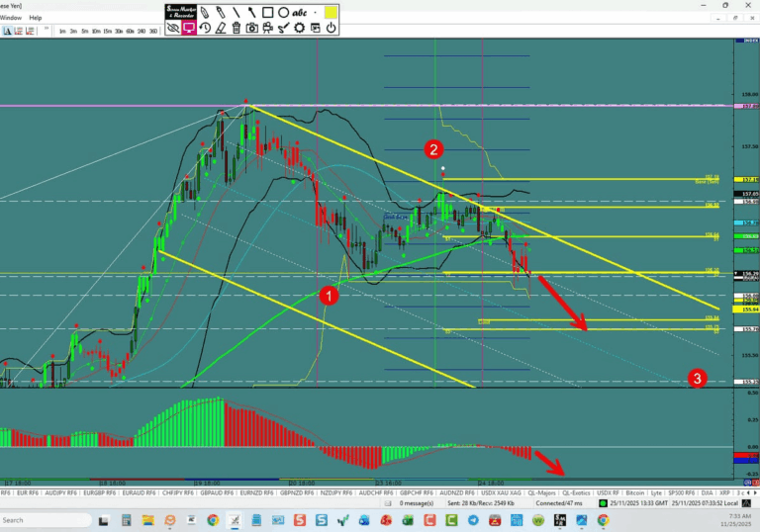Screen dimensions: 760x532
Task: Open Telegram from the taskbar
Action: [473, 520]
